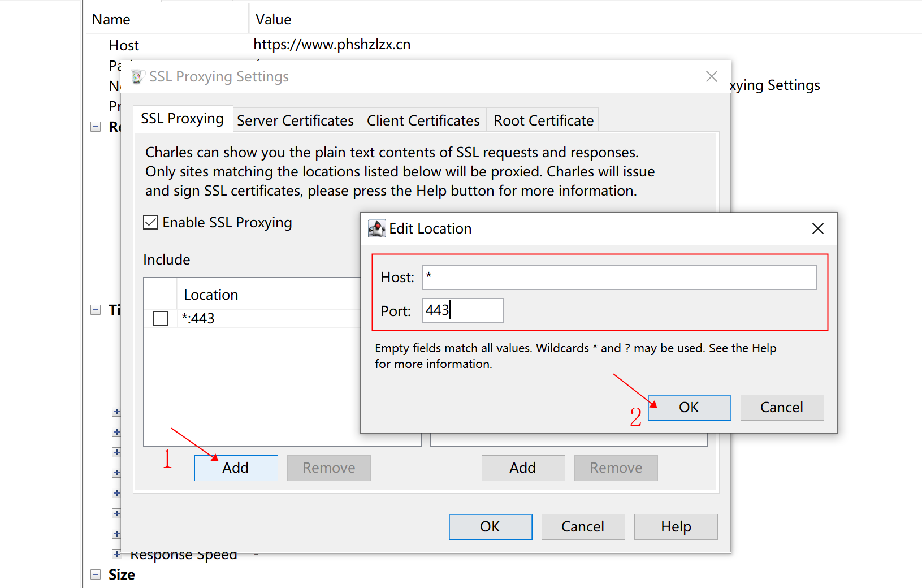Click Cancel in SSL Proxying Settings

tap(583, 526)
